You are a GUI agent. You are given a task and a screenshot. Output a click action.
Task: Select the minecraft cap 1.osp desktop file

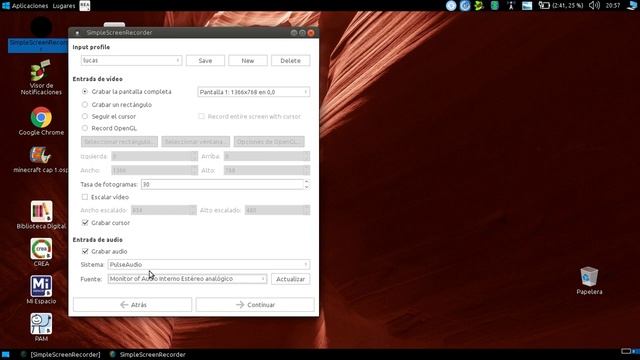[x=40, y=160]
